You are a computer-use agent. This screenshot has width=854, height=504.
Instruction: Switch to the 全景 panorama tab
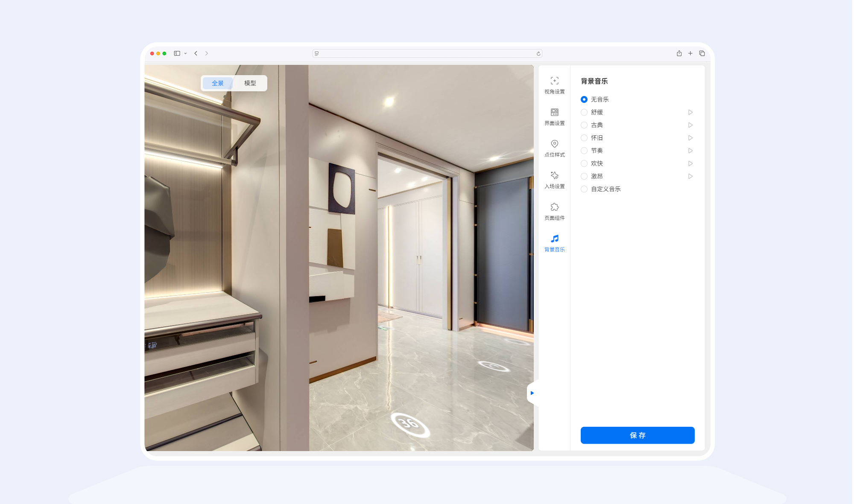[x=218, y=83]
